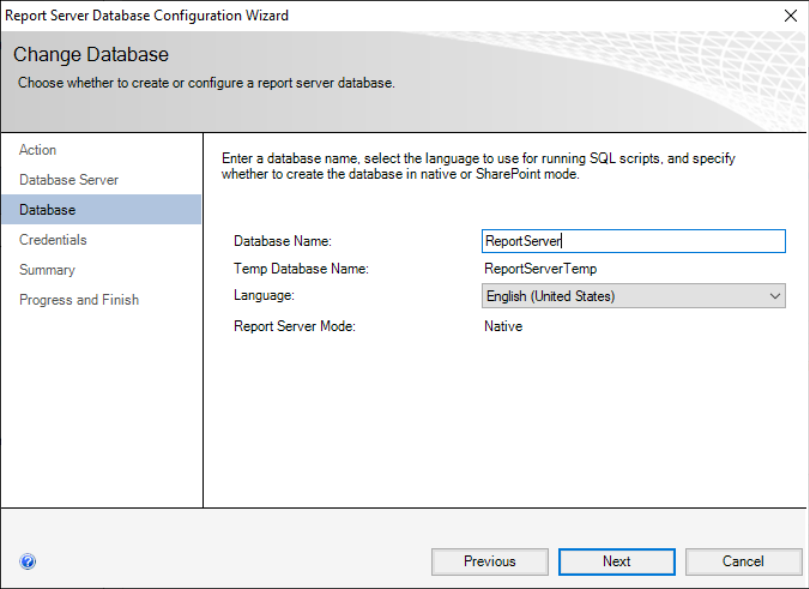
Task: Go to the Action step in sidebar
Action: tap(38, 150)
